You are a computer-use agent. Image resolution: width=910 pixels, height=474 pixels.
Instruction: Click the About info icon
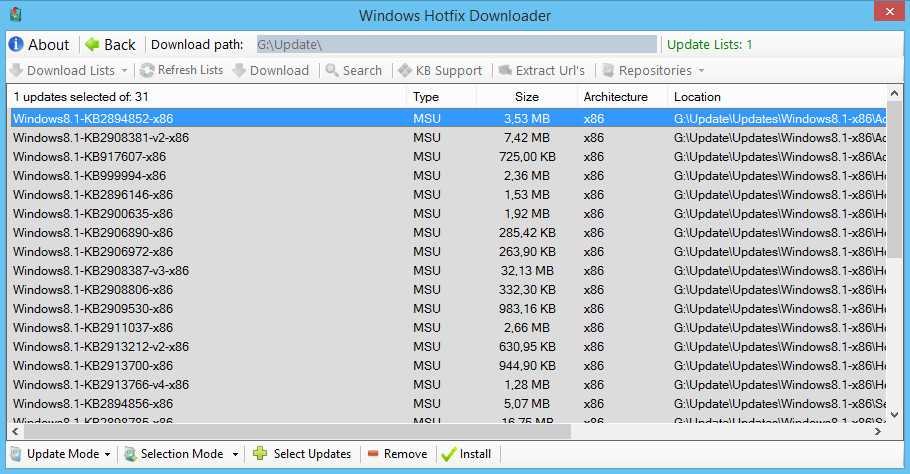point(16,45)
